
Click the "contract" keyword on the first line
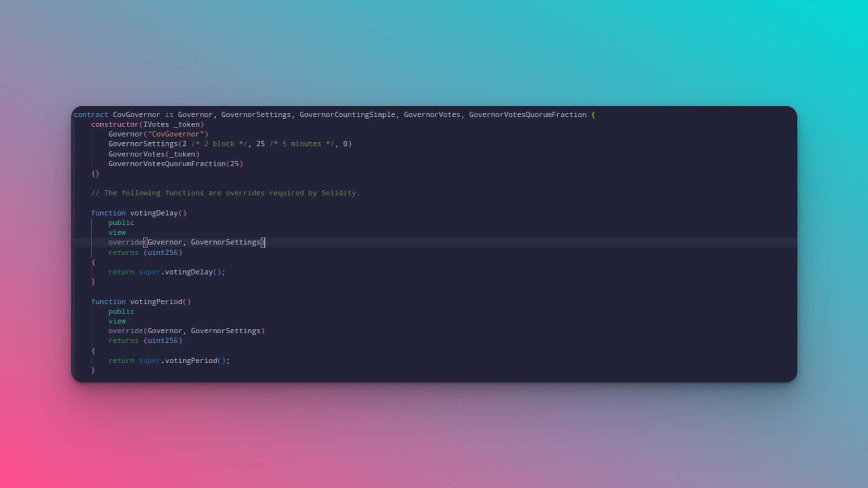(x=91, y=115)
